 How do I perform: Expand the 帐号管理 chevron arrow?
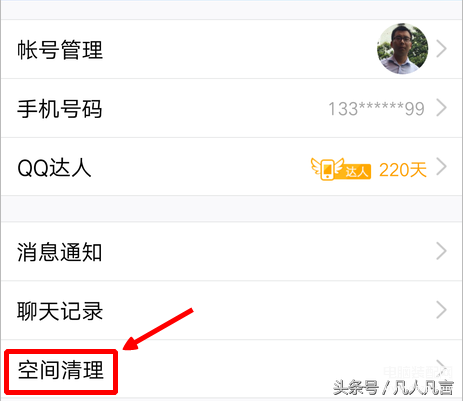tap(442, 49)
